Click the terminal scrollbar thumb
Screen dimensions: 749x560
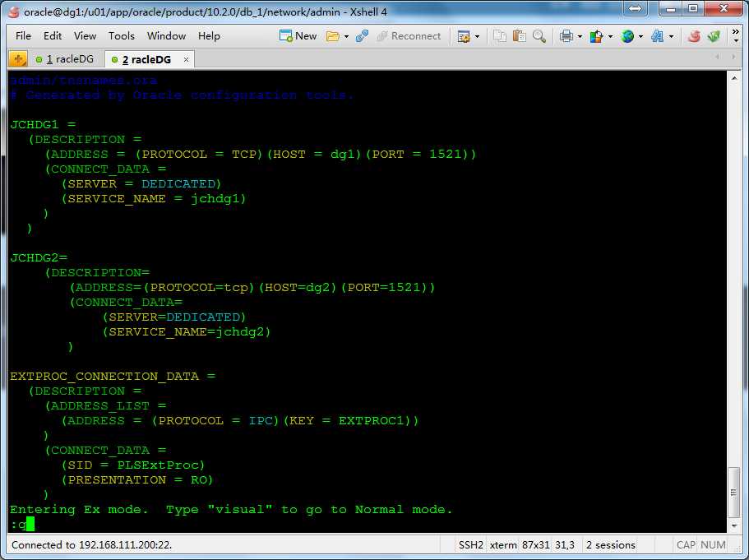click(734, 493)
